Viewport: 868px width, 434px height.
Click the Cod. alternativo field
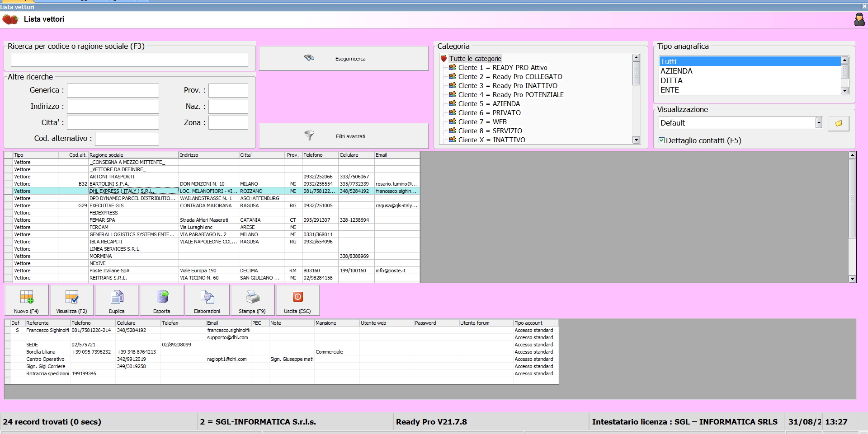coord(127,139)
